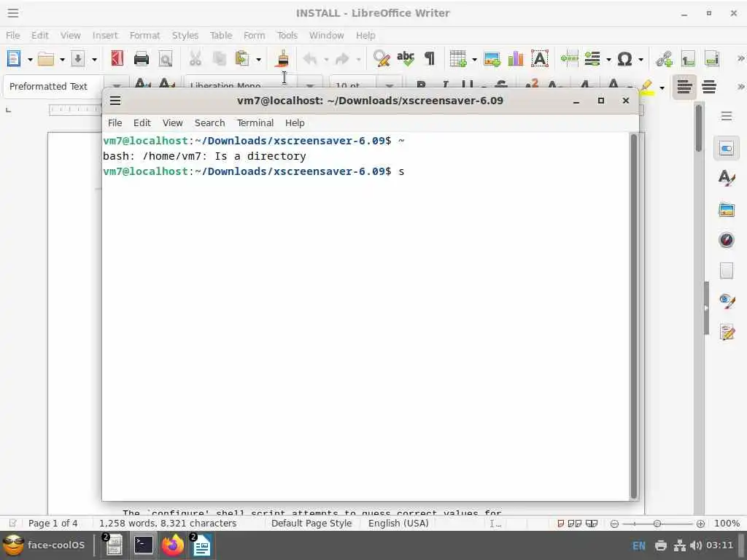Open Styles deck in Writer sidebar
The image size is (747, 560).
click(x=726, y=179)
